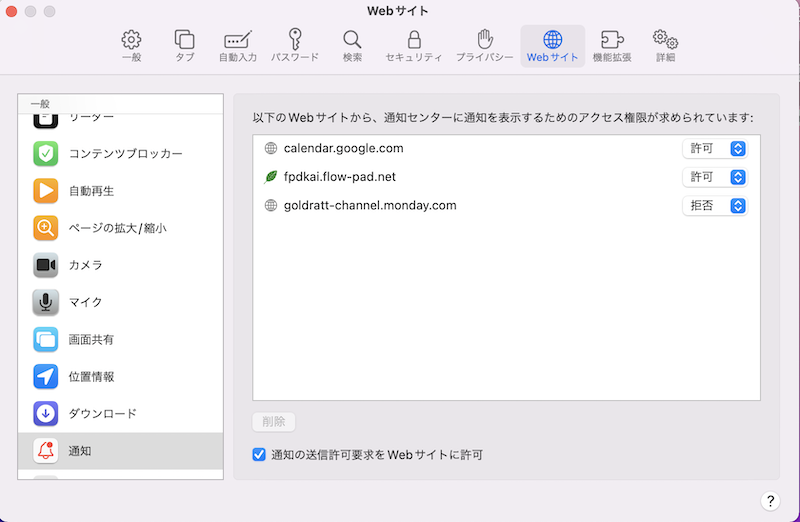
Task: Click the 画面共有 screen sharing icon
Action: coord(45,339)
